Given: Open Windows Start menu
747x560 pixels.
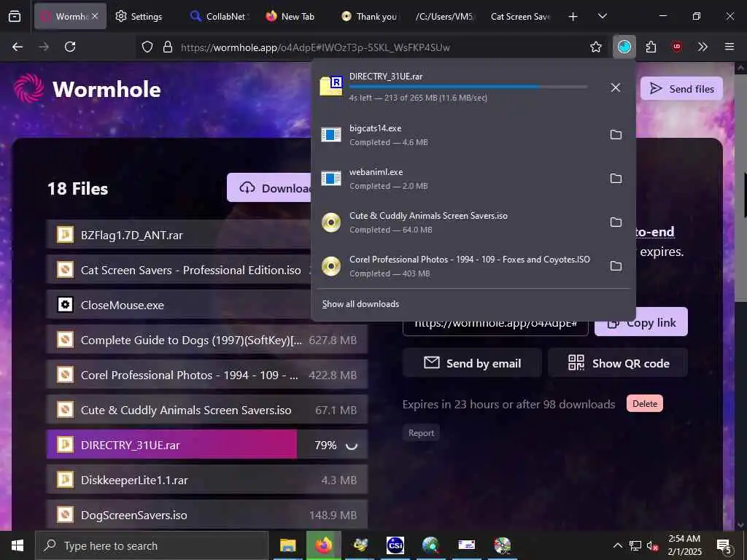Looking at the screenshot, I should [x=18, y=545].
